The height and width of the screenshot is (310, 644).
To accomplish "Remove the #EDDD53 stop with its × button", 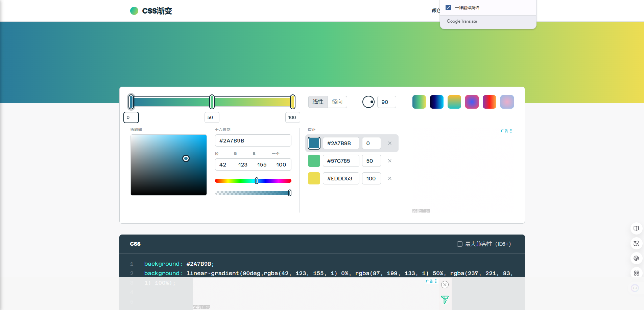I will (389, 178).
